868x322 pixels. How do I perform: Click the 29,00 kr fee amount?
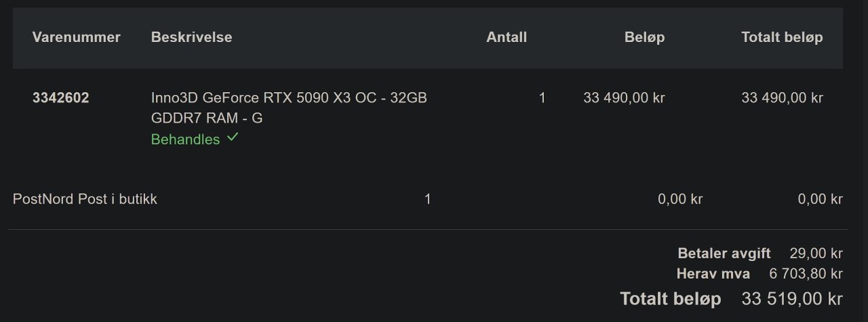(x=816, y=254)
